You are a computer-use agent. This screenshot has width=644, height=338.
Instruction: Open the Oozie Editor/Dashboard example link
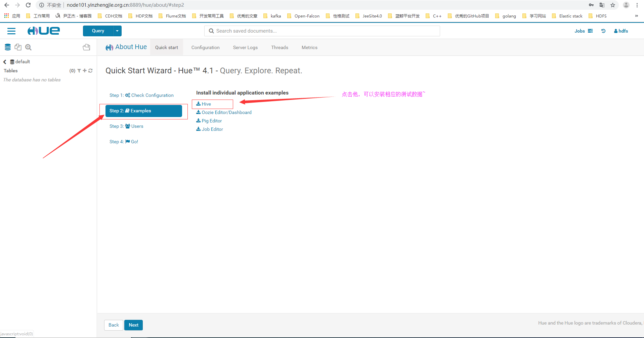pos(223,112)
